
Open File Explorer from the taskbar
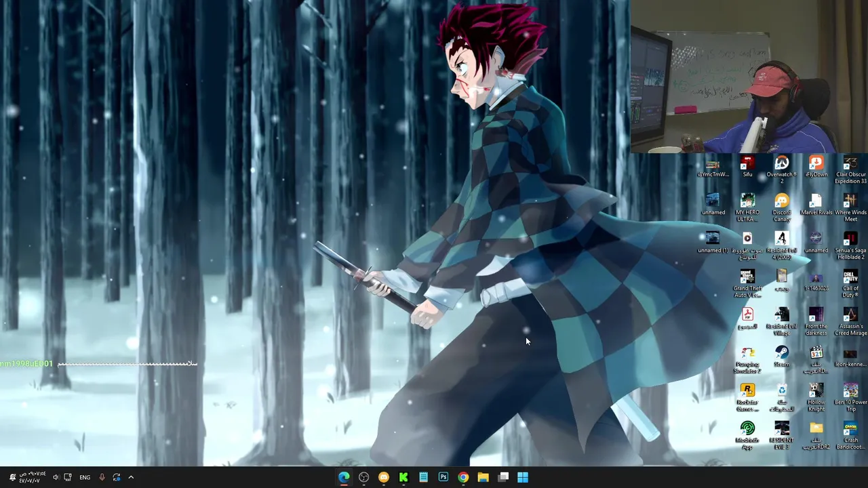point(483,477)
